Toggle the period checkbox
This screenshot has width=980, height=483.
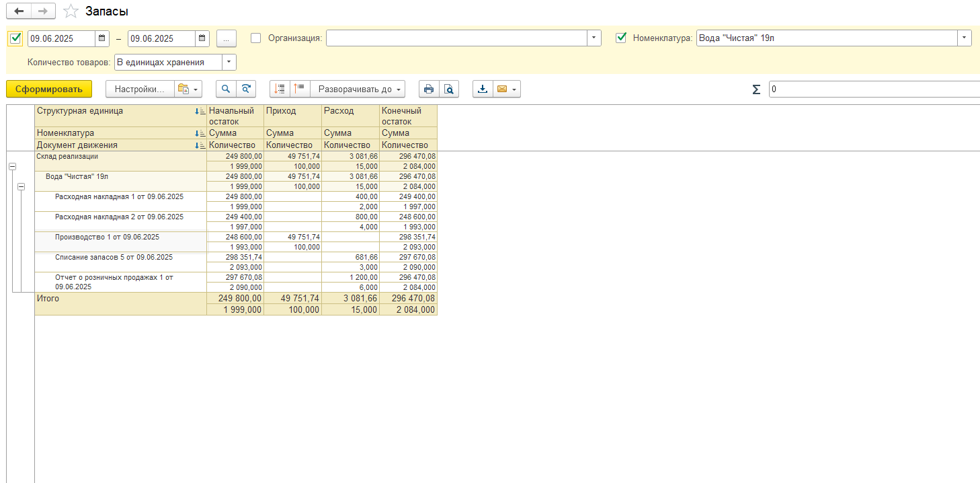(x=15, y=38)
